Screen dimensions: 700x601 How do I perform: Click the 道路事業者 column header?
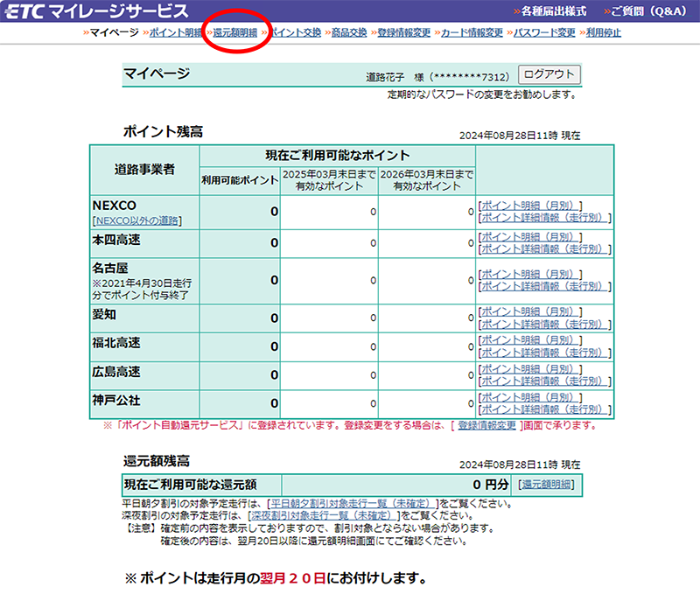(x=144, y=170)
